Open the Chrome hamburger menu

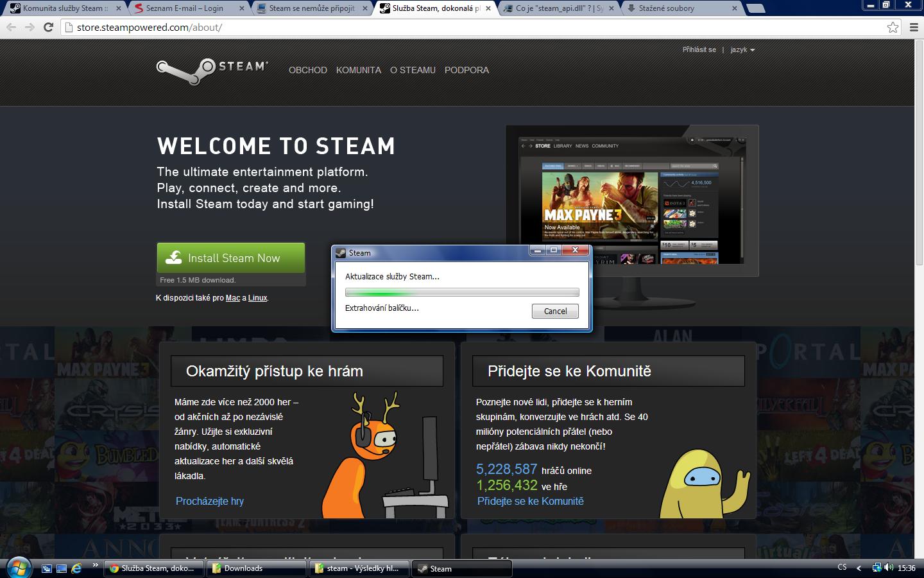point(914,27)
